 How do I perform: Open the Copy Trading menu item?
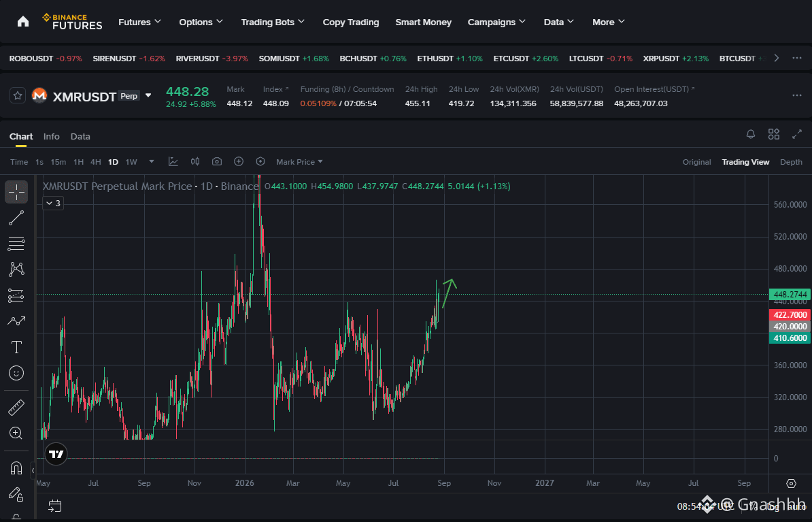tap(351, 22)
